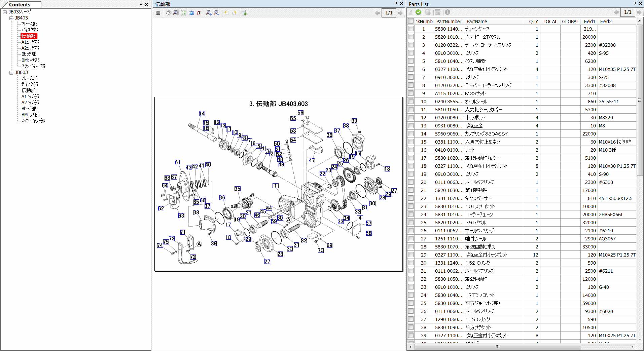Collapse the JB403 tree branch

click(11, 18)
